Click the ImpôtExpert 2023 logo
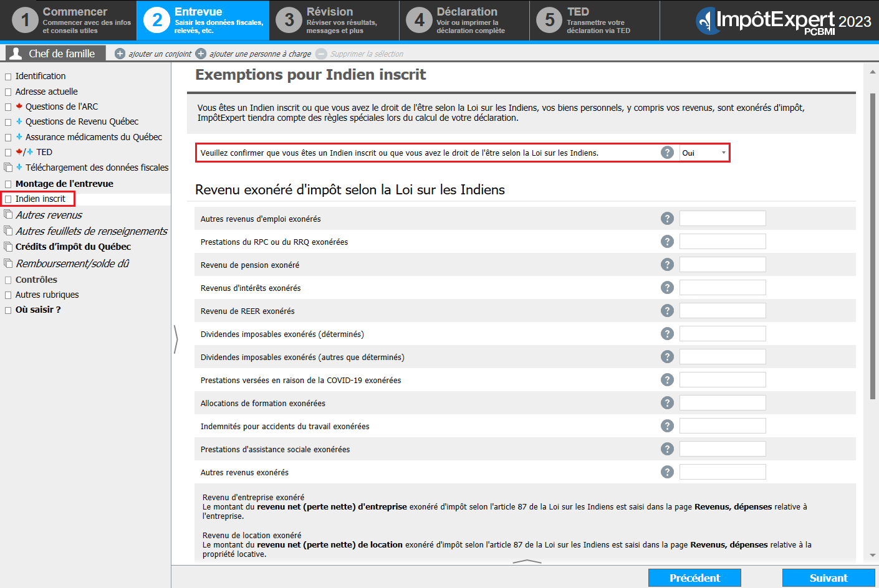 [x=783, y=21]
